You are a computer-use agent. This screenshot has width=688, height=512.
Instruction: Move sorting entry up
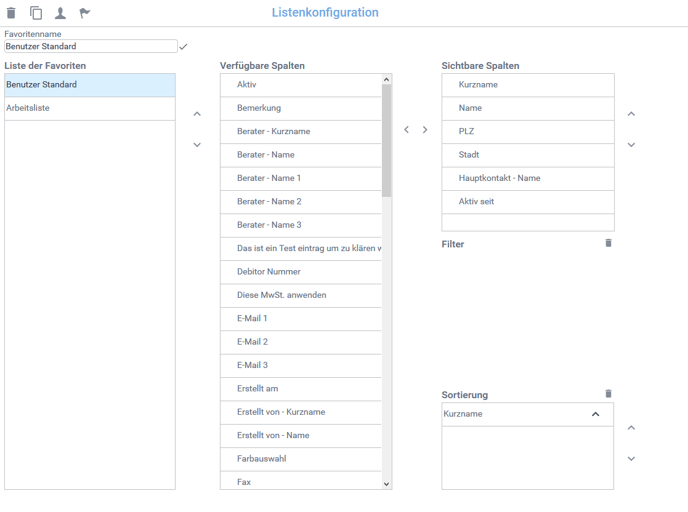[x=631, y=428]
